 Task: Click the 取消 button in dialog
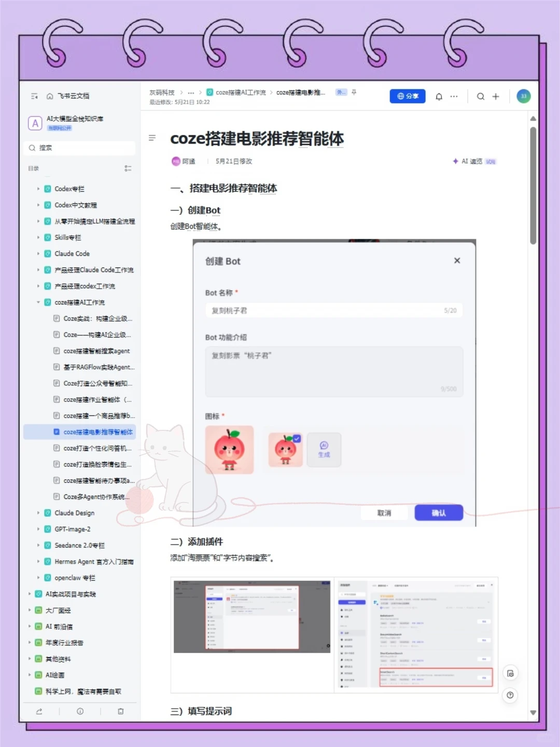[x=384, y=513]
